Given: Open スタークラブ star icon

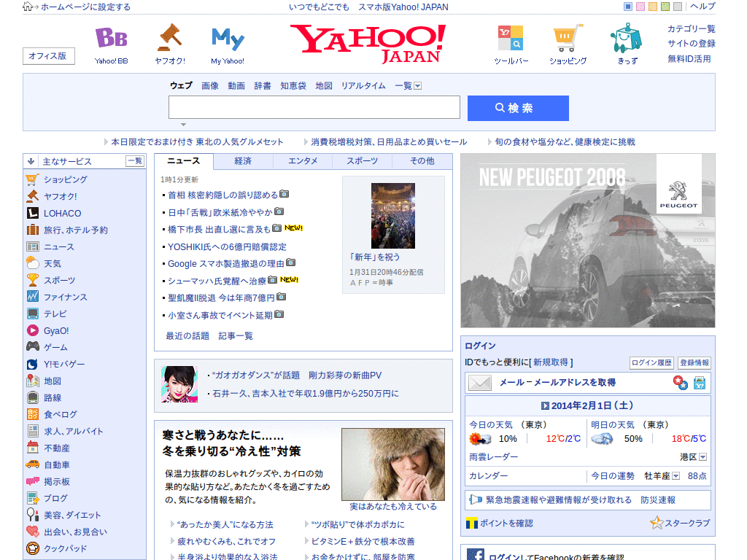Looking at the screenshot, I should tap(658, 523).
